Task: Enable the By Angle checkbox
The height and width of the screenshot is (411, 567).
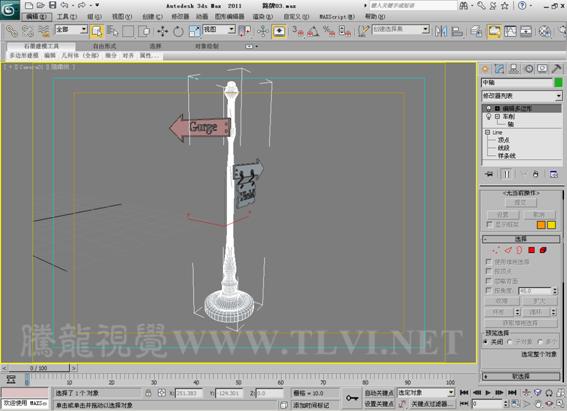Action: (x=489, y=290)
